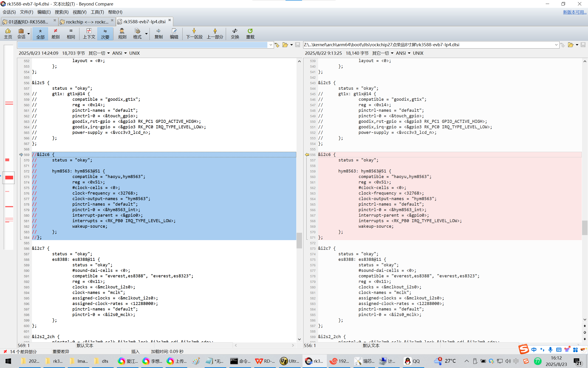The image size is (588, 368).
Task: Expand the right file path history dropdown
Action: coord(556,45)
